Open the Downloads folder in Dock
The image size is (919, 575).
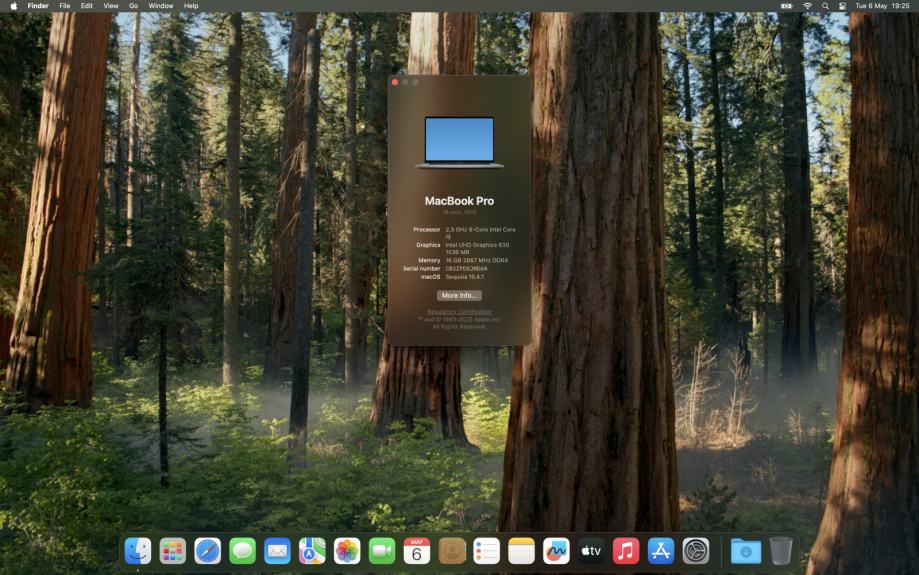(x=746, y=551)
